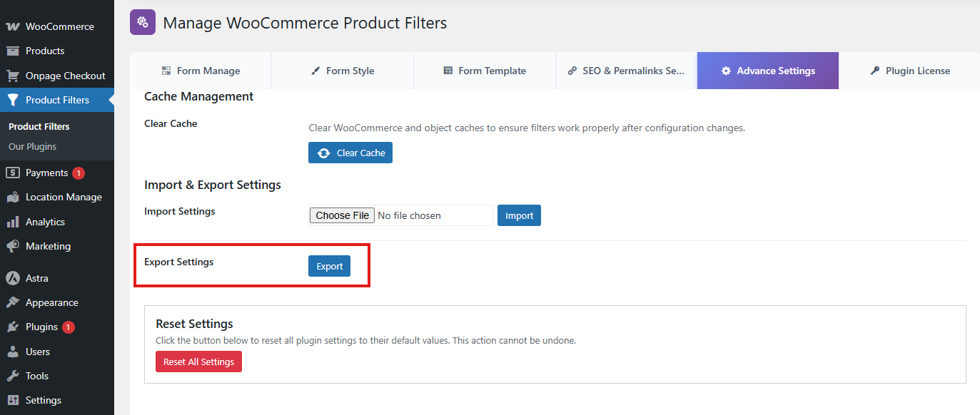
Task: Open the Products menu item
Action: 57,51
